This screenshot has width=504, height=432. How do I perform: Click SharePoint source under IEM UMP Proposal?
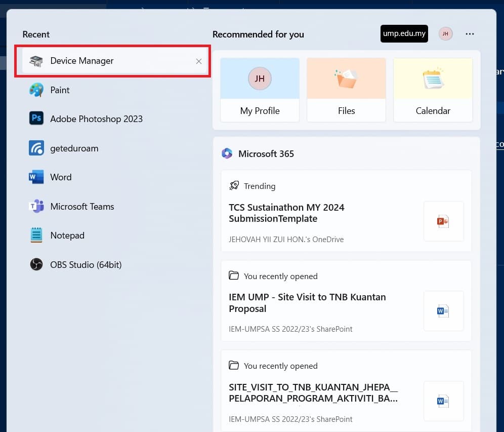click(290, 329)
